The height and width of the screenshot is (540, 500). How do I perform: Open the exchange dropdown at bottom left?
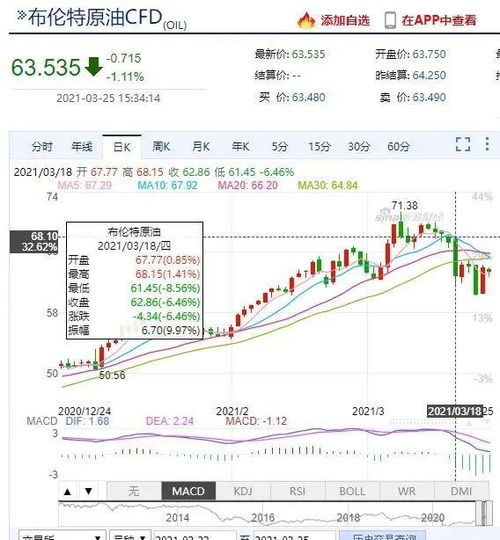(62, 536)
